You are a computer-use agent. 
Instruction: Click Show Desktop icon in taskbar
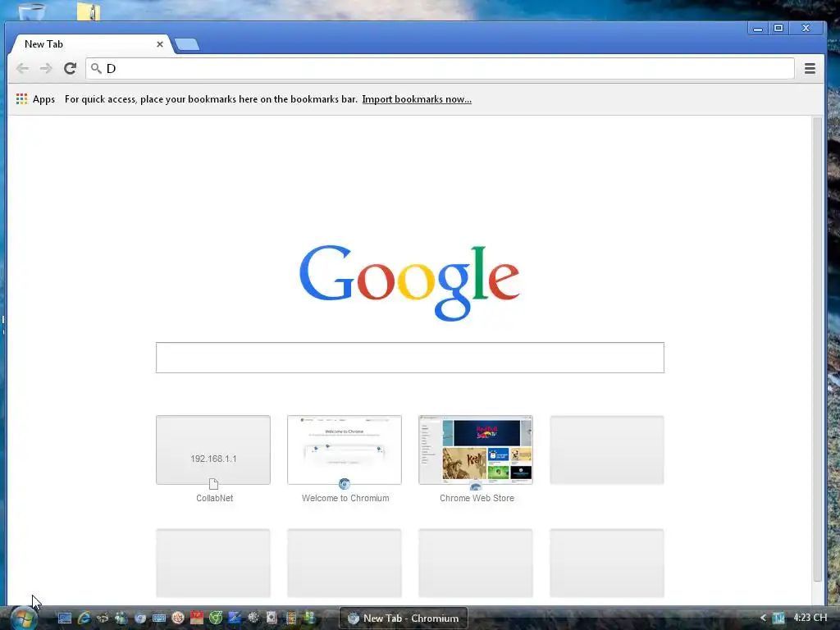65,619
